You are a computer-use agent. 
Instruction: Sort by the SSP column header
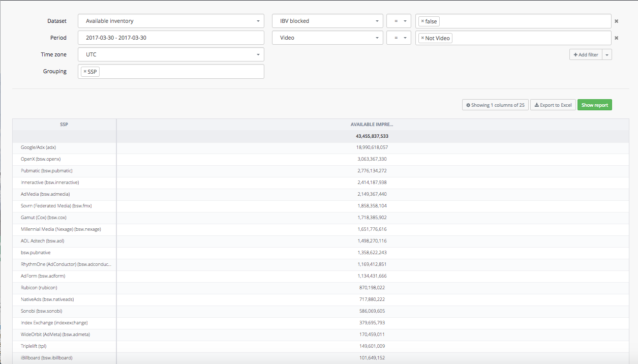click(x=64, y=125)
